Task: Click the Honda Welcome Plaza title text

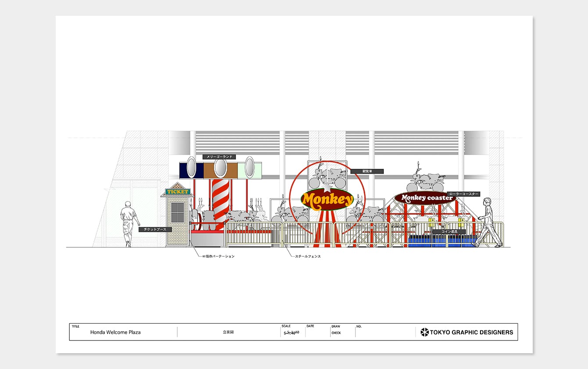Action: (115, 333)
